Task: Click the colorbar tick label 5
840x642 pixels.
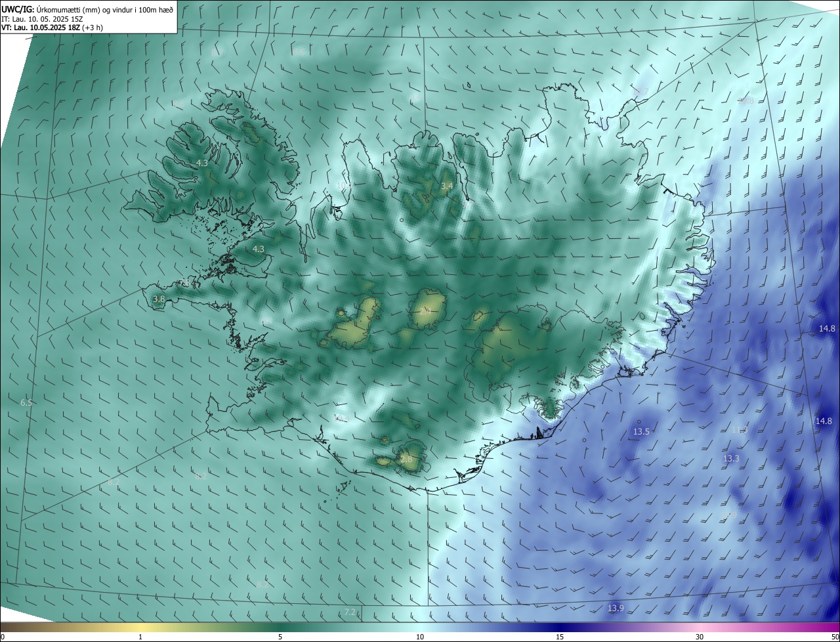Action: click(x=280, y=637)
